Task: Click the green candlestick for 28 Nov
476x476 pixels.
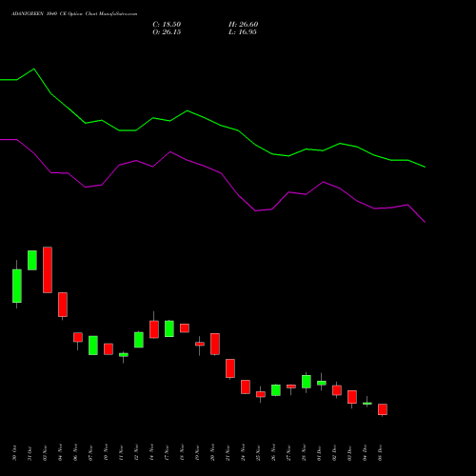Action: click(307, 382)
